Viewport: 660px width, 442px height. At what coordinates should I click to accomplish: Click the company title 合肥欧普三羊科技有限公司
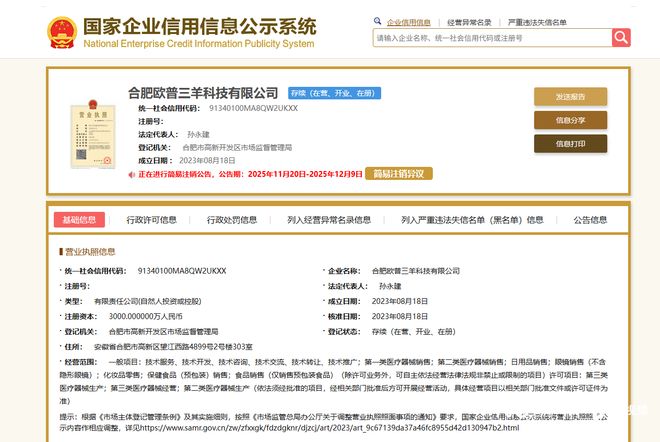pyautogui.click(x=203, y=93)
